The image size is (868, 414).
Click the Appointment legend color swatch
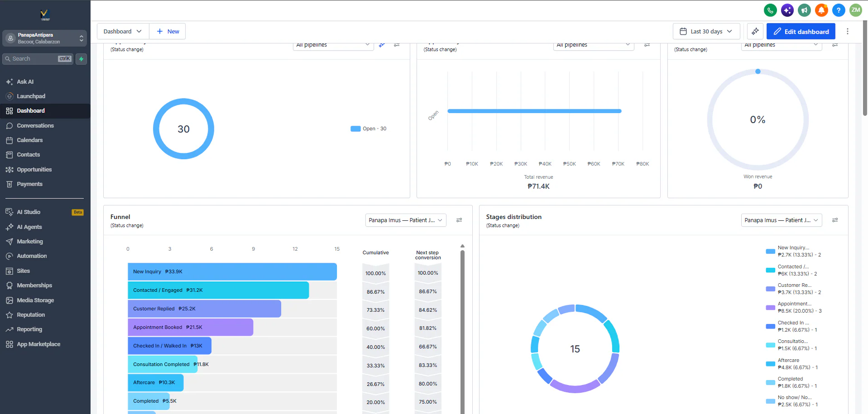pyautogui.click(x=770, y=308)
